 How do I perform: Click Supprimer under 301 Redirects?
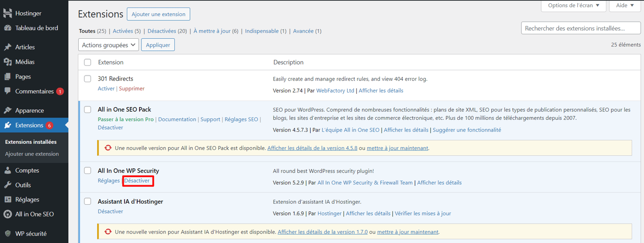pos(132,89)
